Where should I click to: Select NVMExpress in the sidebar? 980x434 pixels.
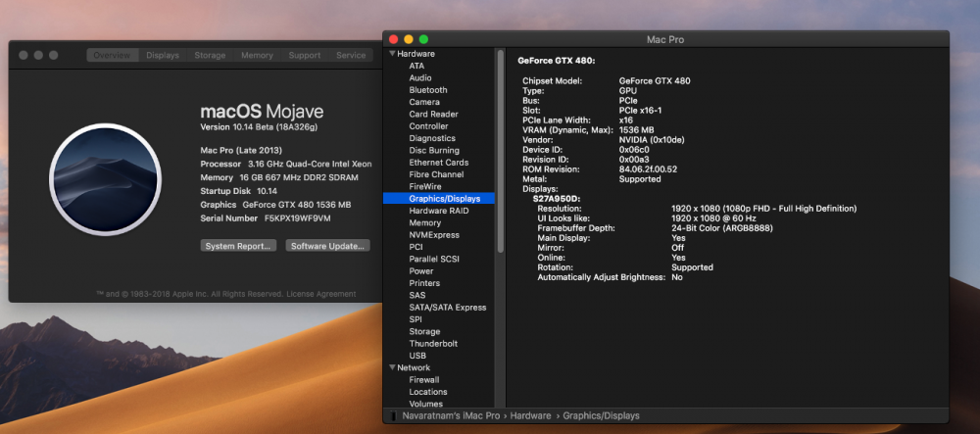[434, 235]
